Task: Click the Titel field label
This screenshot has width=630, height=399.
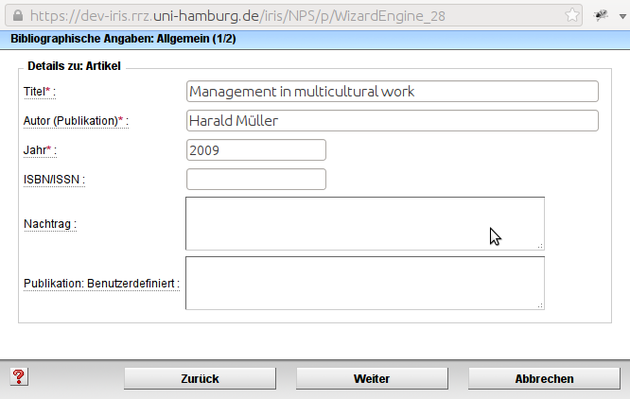Action: (39, 92)
